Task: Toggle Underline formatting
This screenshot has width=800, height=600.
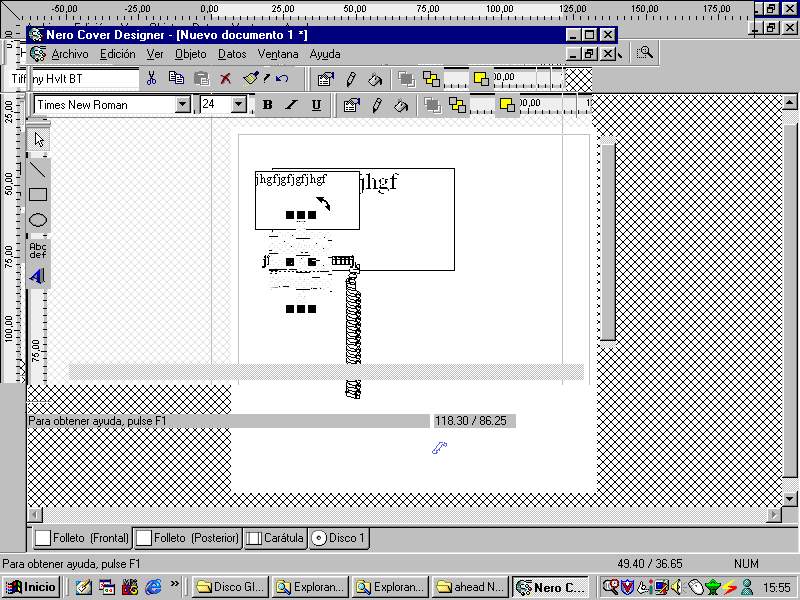Action: [316, 105]
